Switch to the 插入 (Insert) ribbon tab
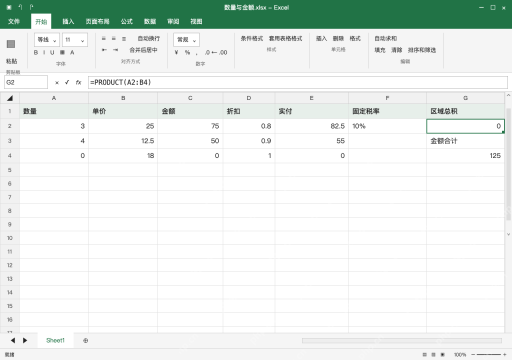 tap(68, 21)
